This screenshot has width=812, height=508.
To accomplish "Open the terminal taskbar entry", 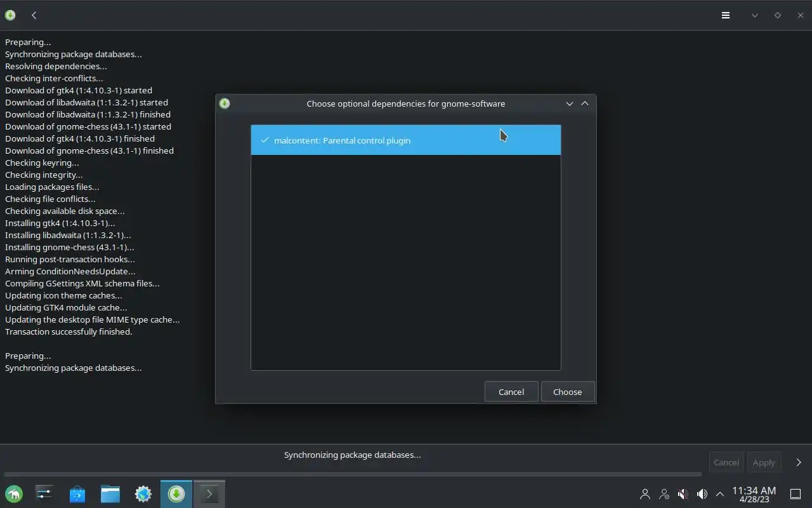I will tap(209, 494).
